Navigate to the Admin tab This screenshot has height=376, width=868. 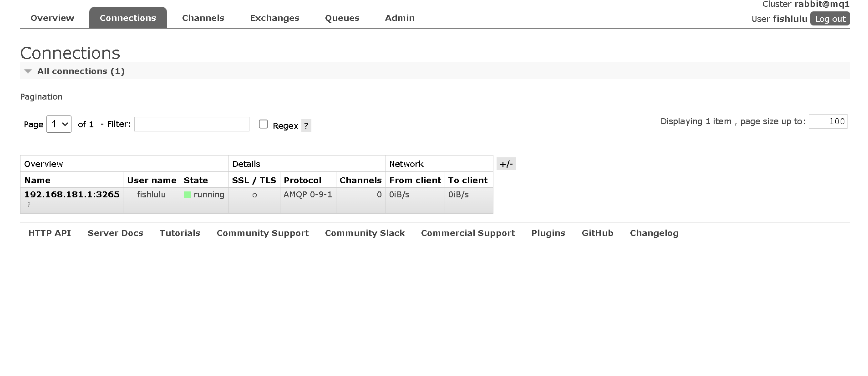pyautogui.click(x=400, y=18)
